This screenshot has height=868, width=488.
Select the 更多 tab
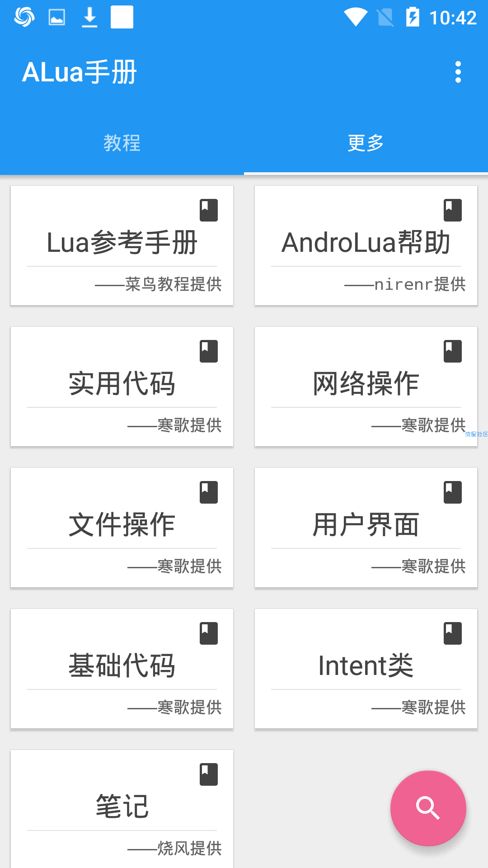coord(366,143)
